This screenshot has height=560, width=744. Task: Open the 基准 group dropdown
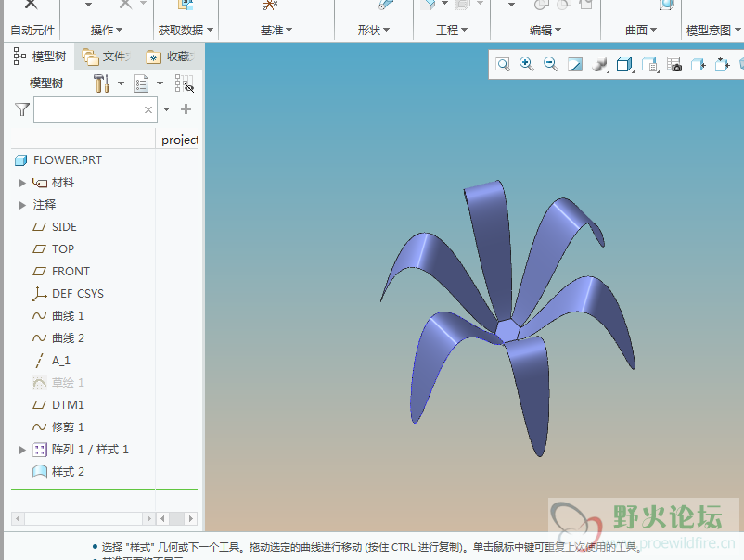(276, 31)
